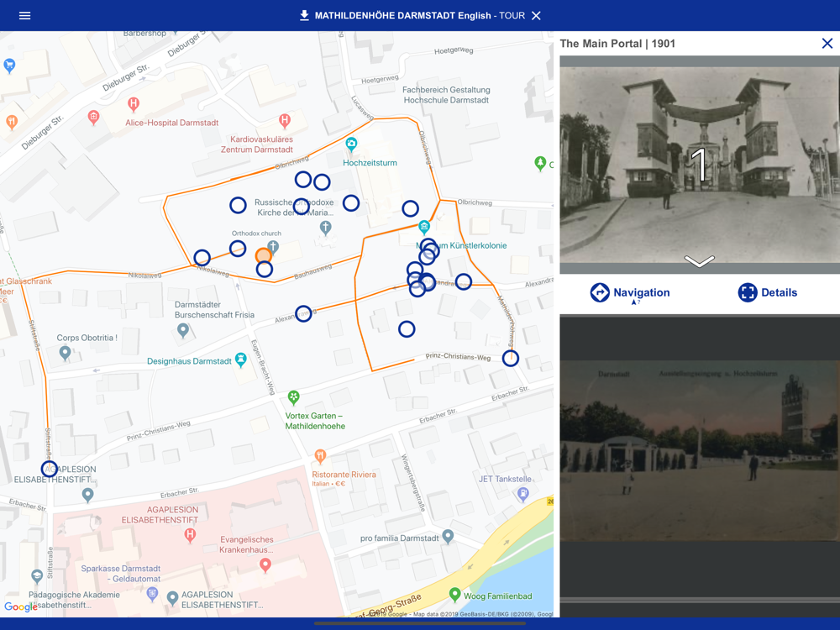Open Navigation to this stop
This screenshot has width=840, height=630.
(x=630, y=292)
